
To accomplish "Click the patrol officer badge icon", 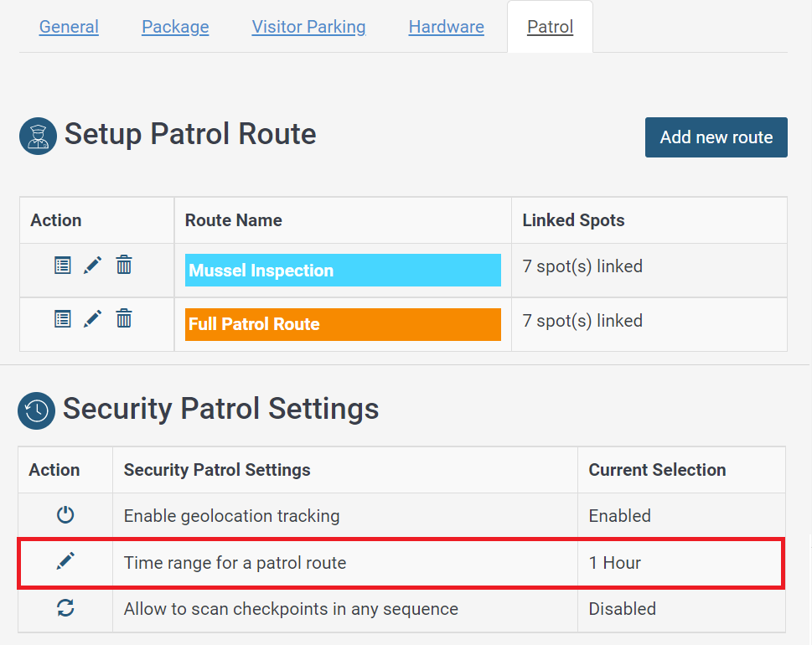I will [x=37, y=136].
